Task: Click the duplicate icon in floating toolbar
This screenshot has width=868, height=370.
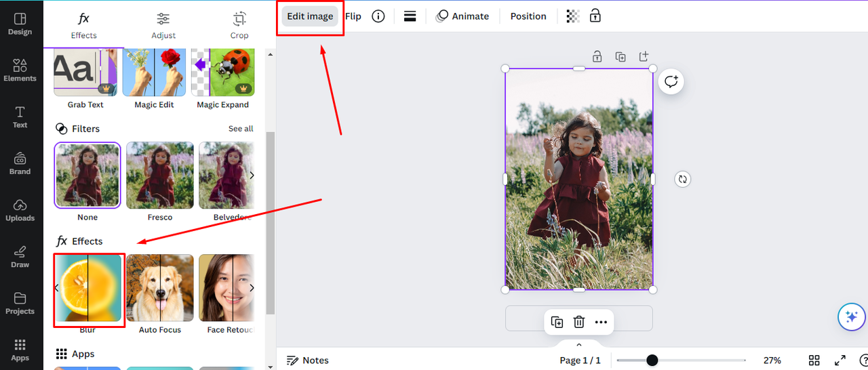Action: coord(557,322)
